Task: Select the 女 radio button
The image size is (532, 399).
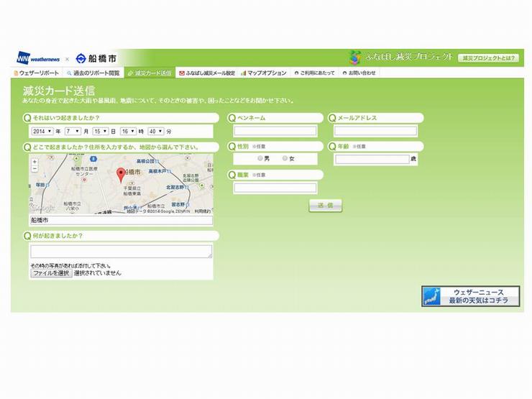Action: (285, 158)
